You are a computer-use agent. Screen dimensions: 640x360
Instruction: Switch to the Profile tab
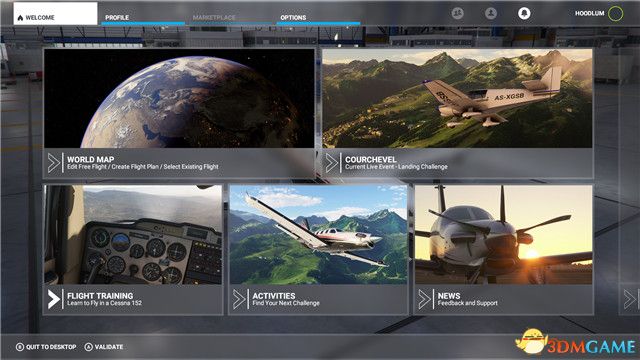pyautogui.click(x=117, y=18)
